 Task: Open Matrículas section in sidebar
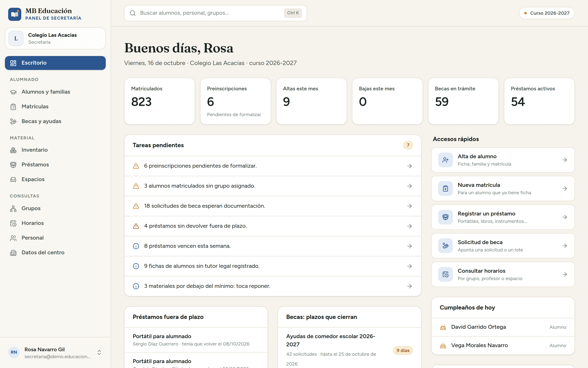pyautogui.click(x=55, y=107)
